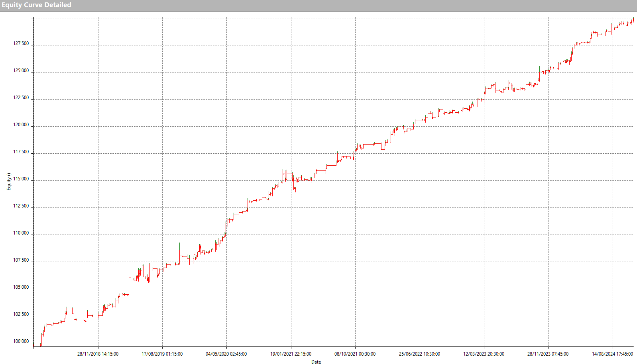Screen dimensions: 637x364
Task: Click the 28/11/2018 14:15:00 date label
Action: point(98,354)
